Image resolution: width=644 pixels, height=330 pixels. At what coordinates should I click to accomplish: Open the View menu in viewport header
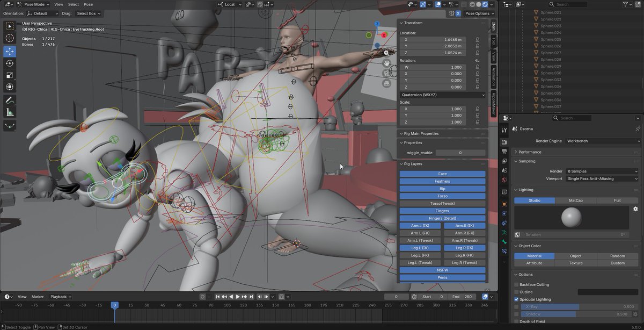pos(58,4)
